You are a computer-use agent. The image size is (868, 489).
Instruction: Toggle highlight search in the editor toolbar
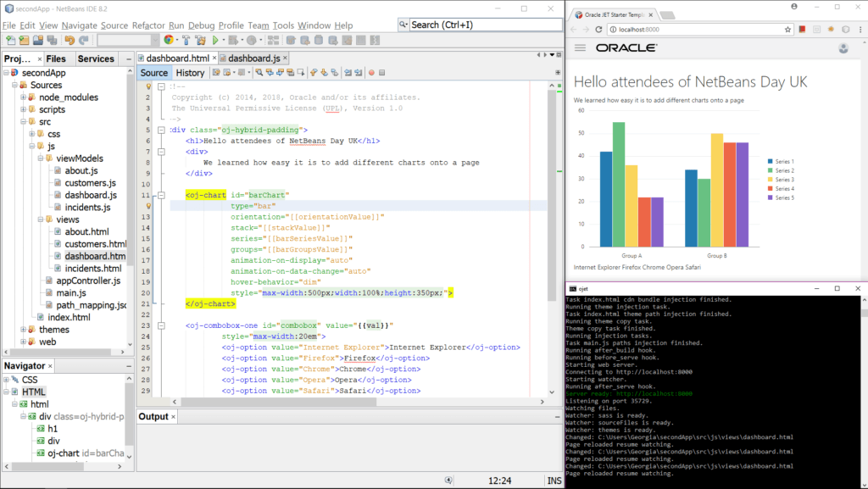pos(290,73)
